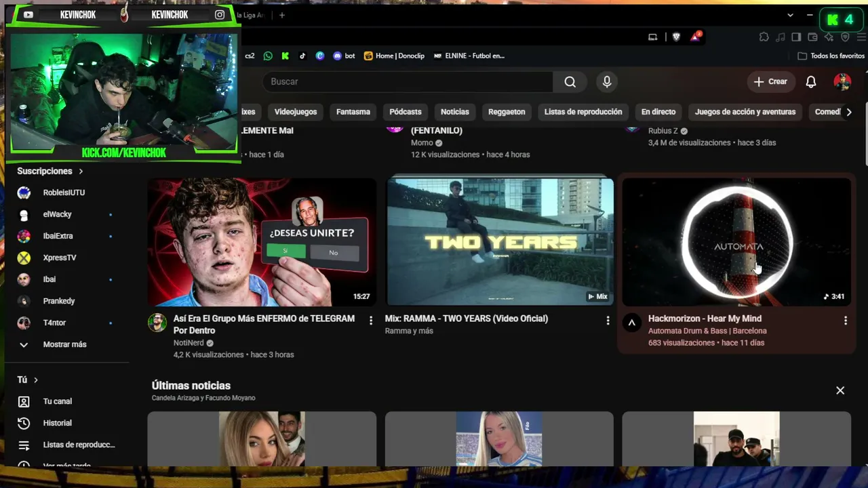Open options for the Telegram video
The width and height of the screenshot is (868, 488).
[x=370, y=320]
